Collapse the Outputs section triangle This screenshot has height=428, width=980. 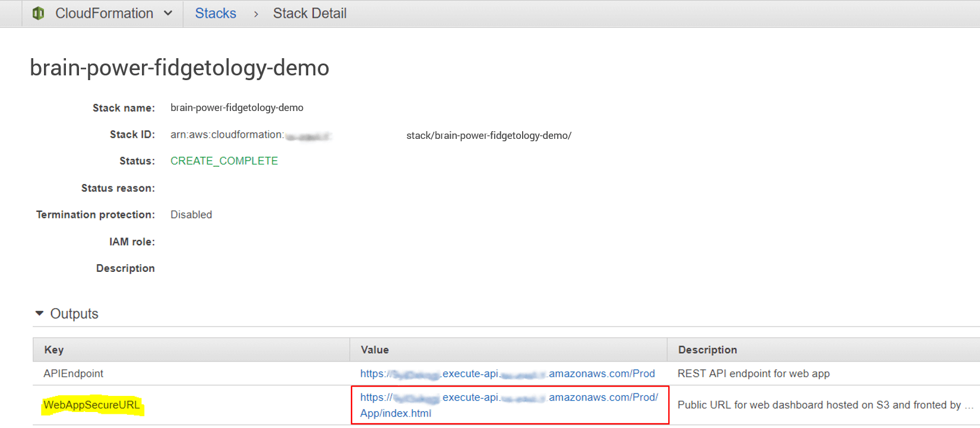tap(40, 313)
